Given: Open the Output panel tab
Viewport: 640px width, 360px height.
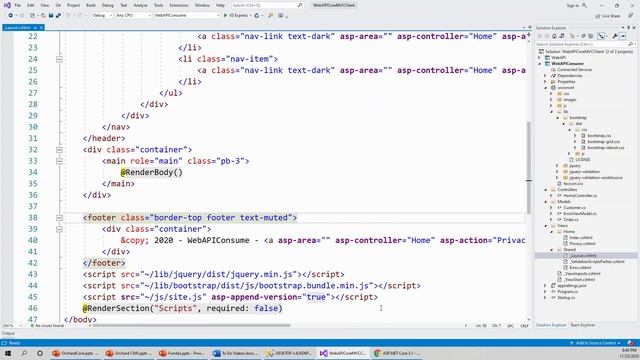Looking at the screenshot, I should coord(8,333).
